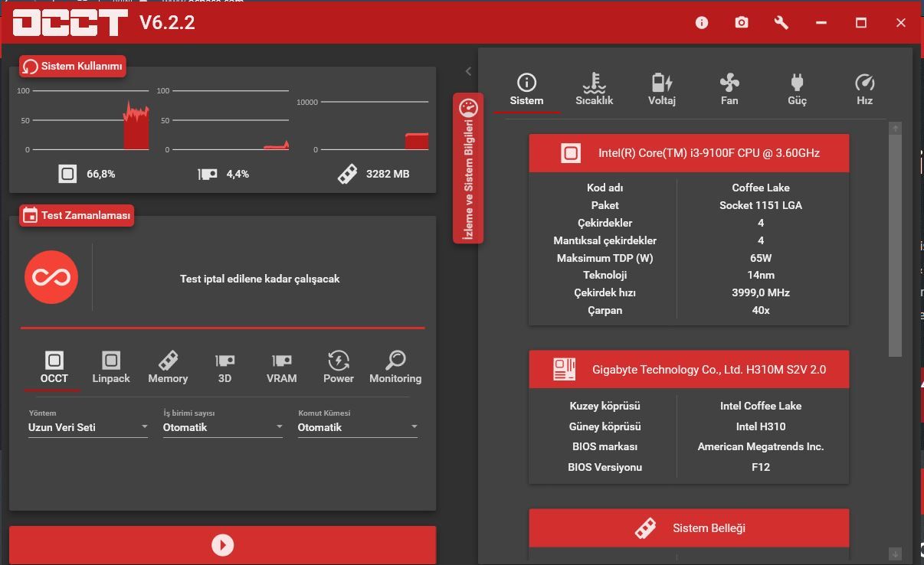
Task: Choose the 3D test
Action: click(224, 367)
